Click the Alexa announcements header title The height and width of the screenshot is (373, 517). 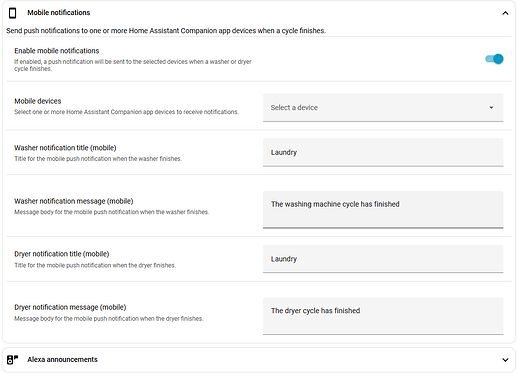pos(62,360)
